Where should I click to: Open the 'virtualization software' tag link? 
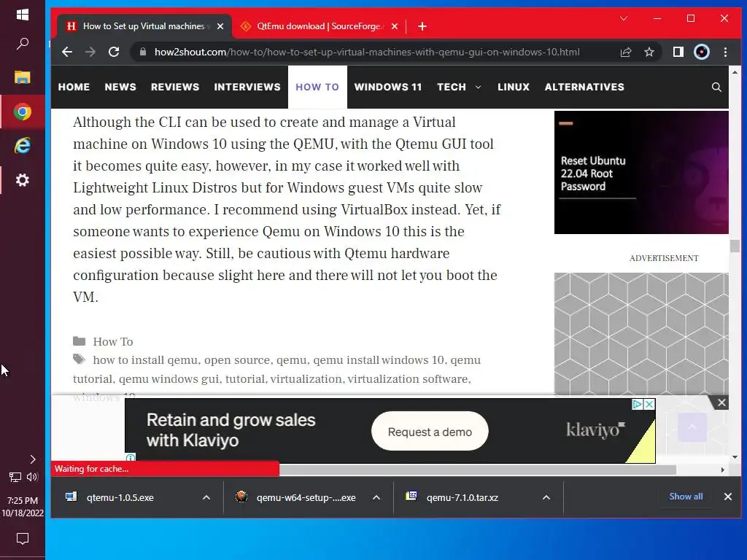point(407,379)
